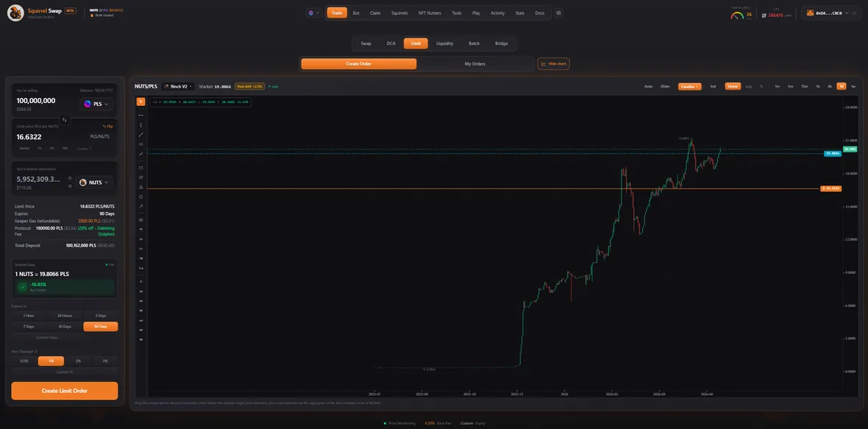Select the 15m chart timeframe
Image resolution: width=868 pixels, height=429 pixels.
point(804,86)
